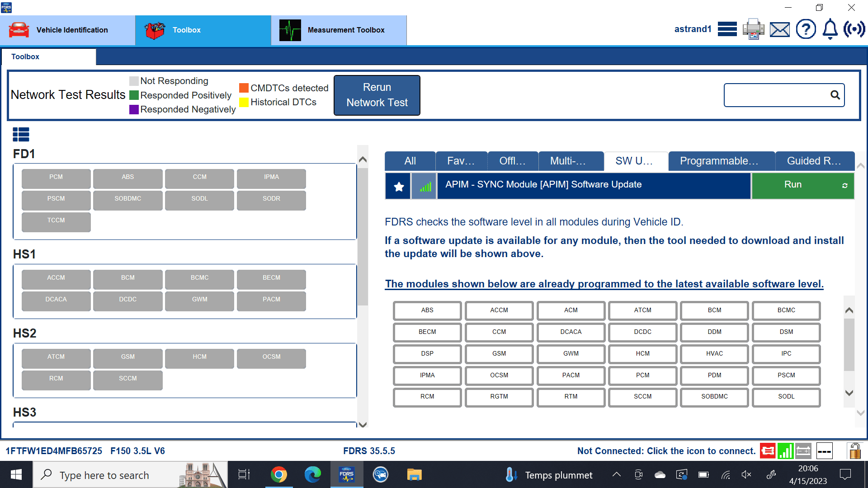This screenshot has height=488, width=868.
Task: Open the notifications bell icon
Action: pyautogui.click(x=830, y=29)
